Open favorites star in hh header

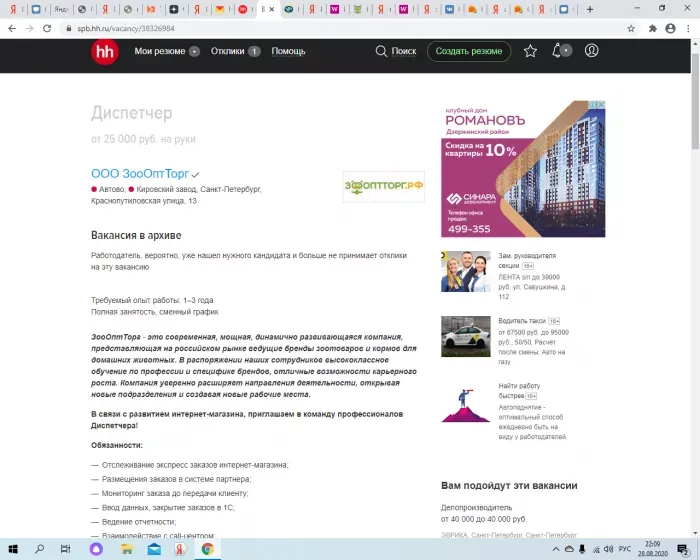[x=530, y=51]
